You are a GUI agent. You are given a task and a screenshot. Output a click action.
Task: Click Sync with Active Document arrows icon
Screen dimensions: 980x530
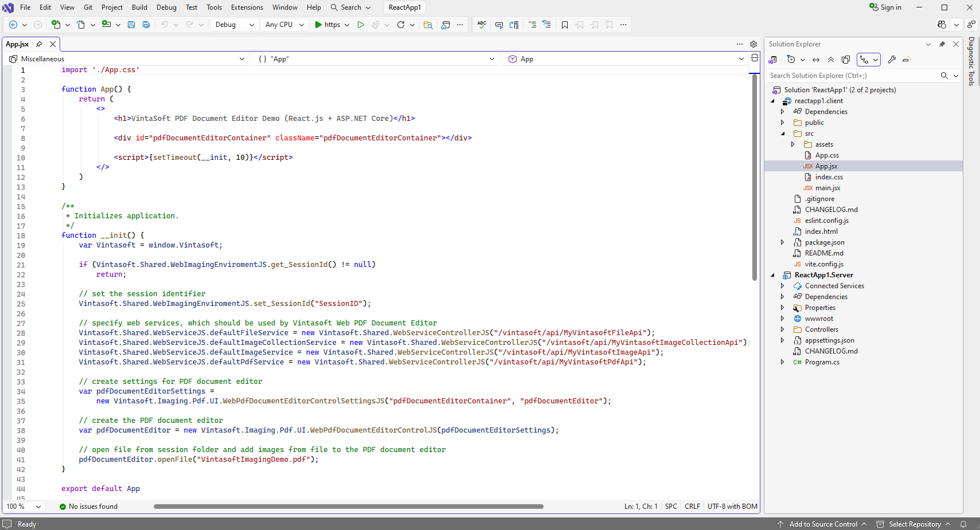(816, 60)
